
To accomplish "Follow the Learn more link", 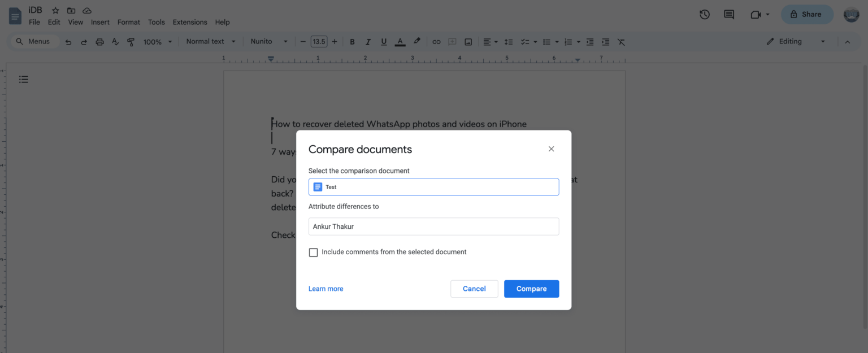I will pyautogui.click(x=325, y=289).
